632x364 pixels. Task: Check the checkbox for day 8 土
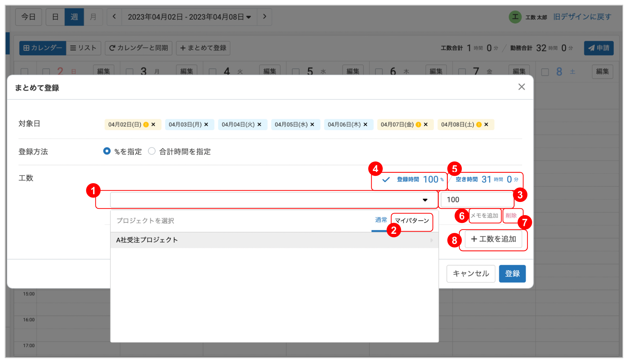(x=545, y=72)
